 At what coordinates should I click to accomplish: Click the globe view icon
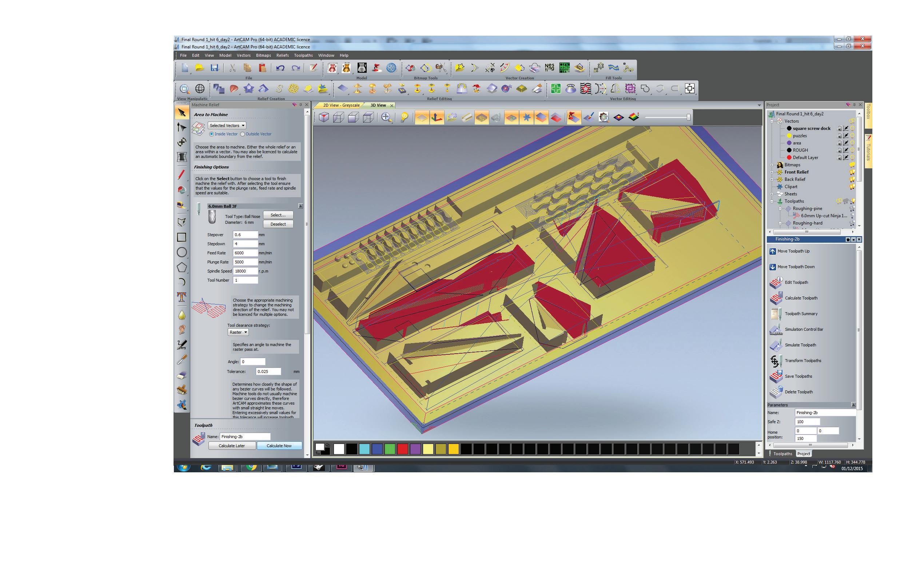click(x=200, y=89)
